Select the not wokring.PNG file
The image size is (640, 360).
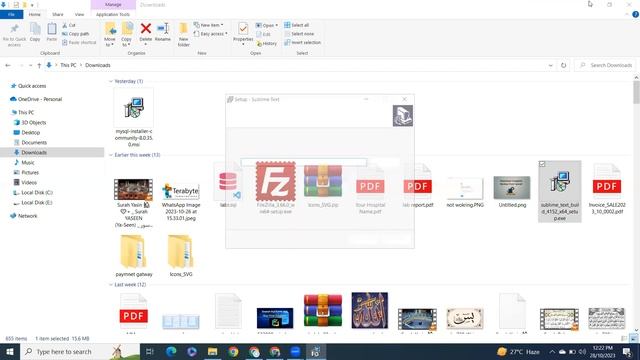(x=465, y=192)
